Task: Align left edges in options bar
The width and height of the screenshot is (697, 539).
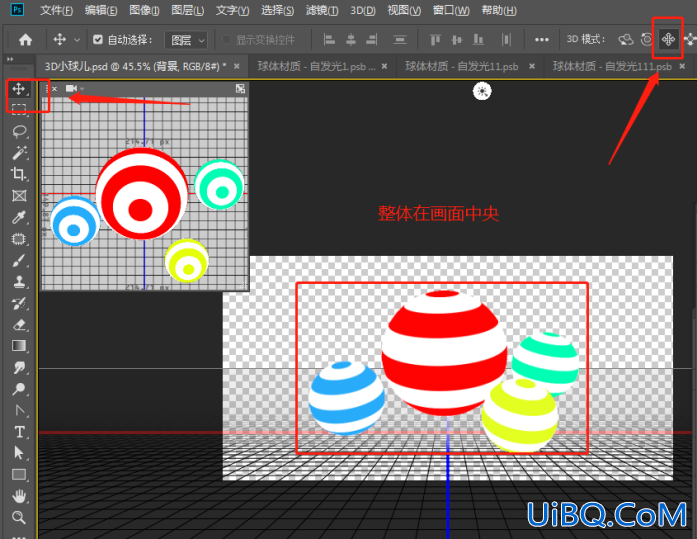Action: (x=329, y=40)
